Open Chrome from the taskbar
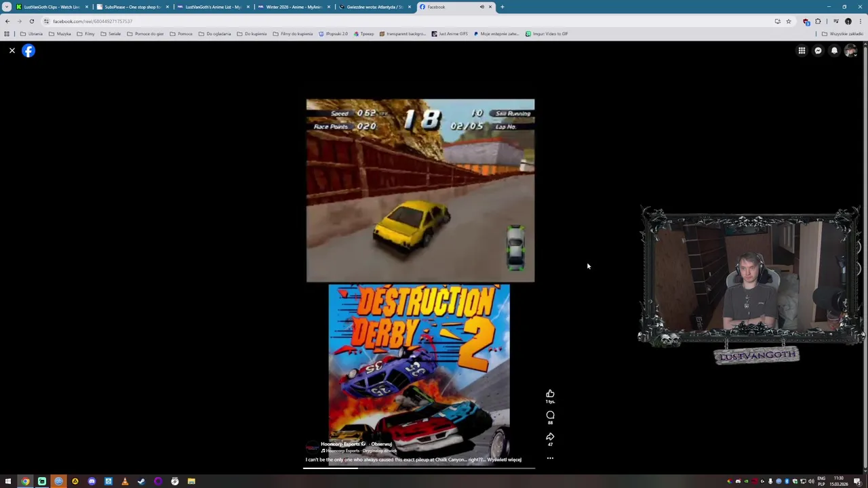 25,481
